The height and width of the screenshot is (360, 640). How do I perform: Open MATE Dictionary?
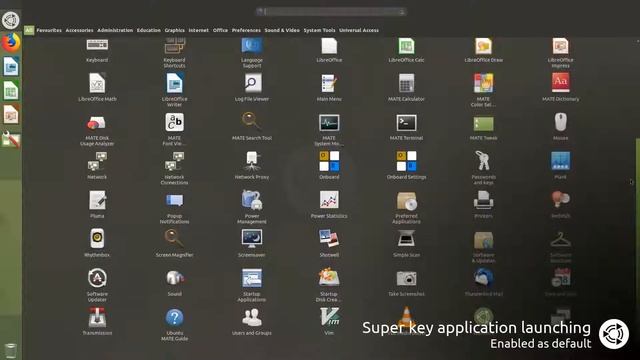click(x=560, y=87)
